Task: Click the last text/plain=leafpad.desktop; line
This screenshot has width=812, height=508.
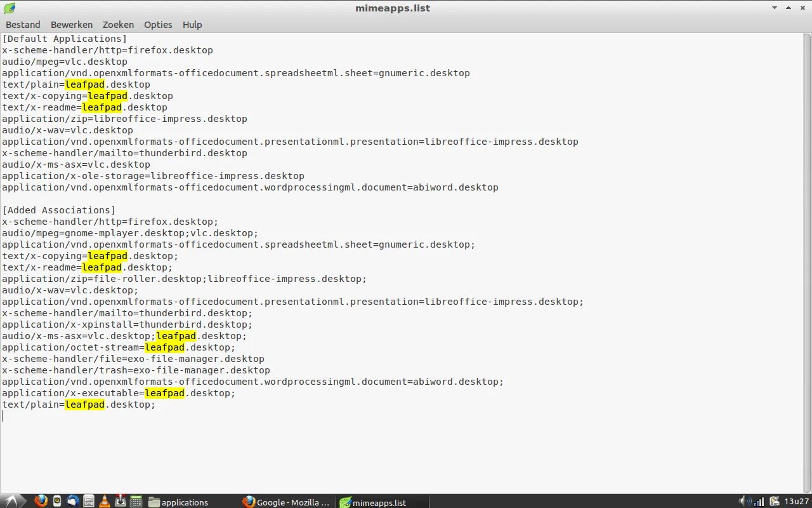Action: point(79,404)
